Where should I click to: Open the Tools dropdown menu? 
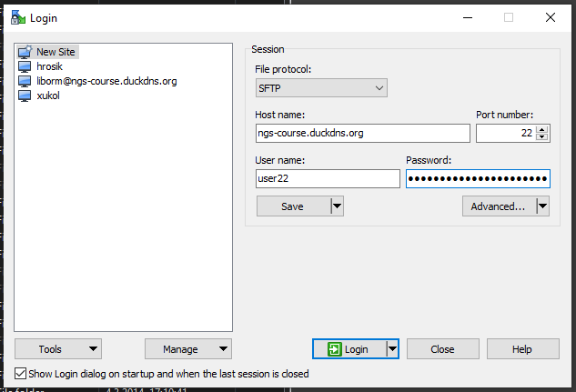58,349
